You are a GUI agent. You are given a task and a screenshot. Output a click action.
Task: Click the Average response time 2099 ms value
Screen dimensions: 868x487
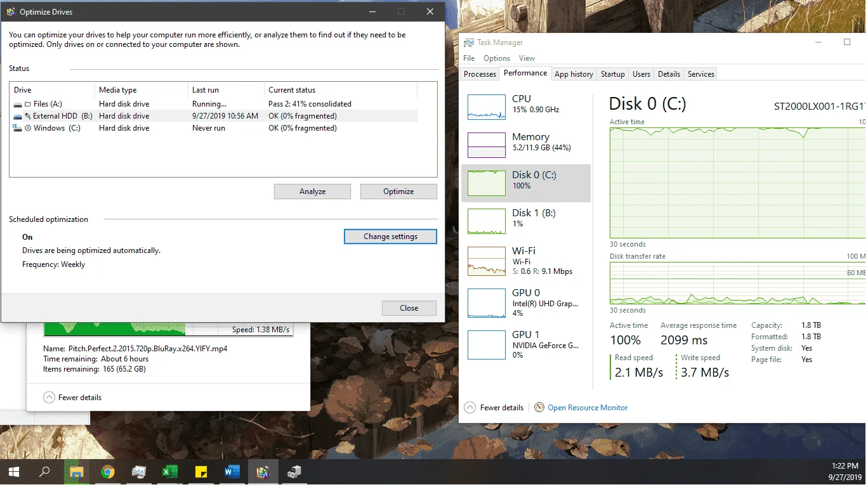pyautogui.click(x=684, y=340)
